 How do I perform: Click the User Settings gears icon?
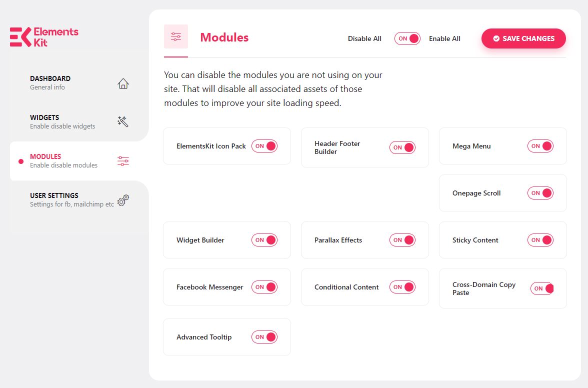(x=123, y=200)
